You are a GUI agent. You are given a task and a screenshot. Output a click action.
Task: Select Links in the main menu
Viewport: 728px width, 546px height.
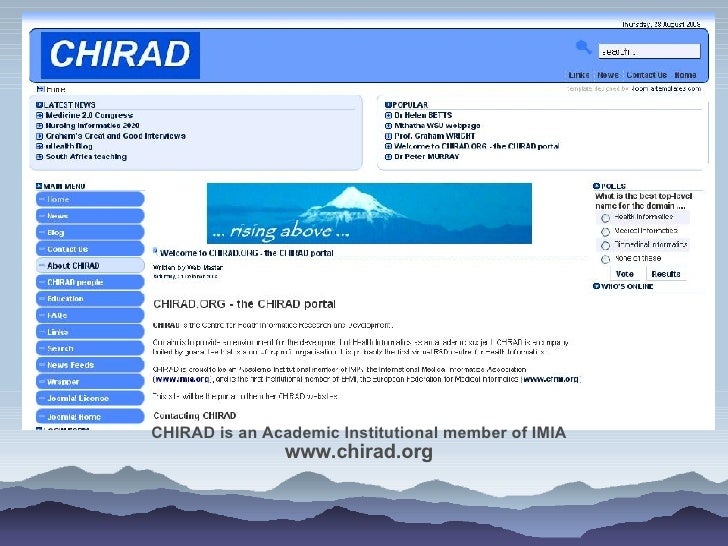[x=90, y=332]
